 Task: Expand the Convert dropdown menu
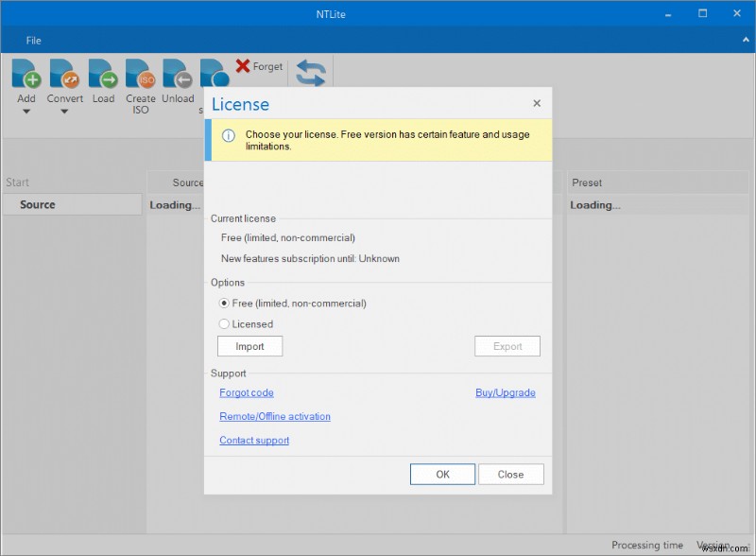point(64,111)
